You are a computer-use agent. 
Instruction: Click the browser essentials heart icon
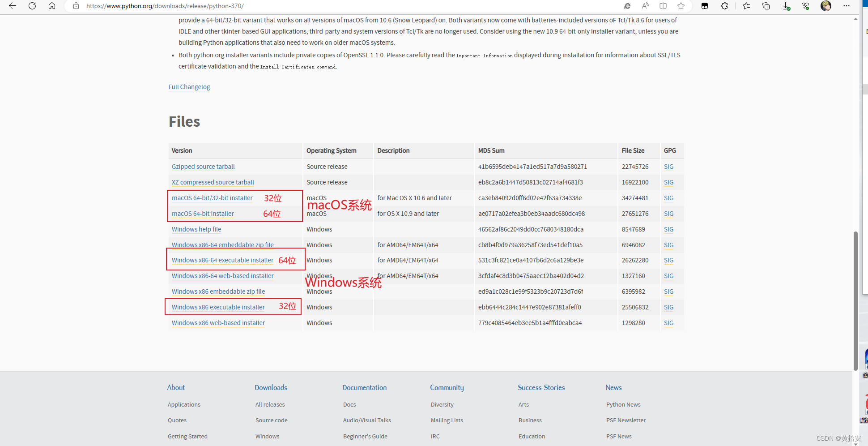click(805, 6)
